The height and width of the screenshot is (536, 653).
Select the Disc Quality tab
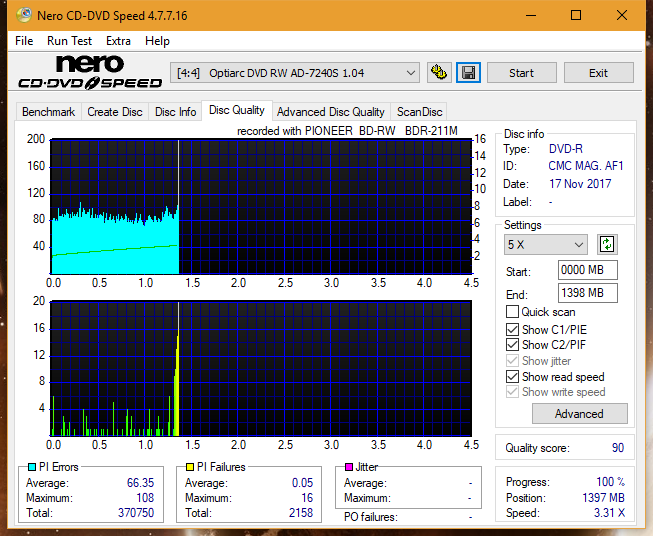[237, 110]
